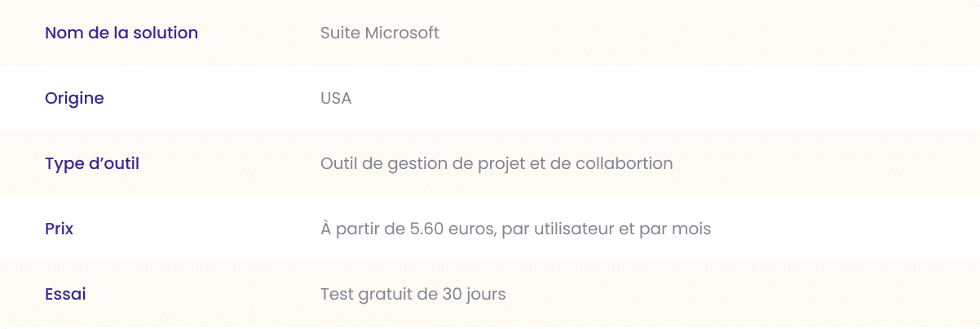Screen dimensions: 980x329
Task: Select the "USA" origin value
Action: click(336, 98)
